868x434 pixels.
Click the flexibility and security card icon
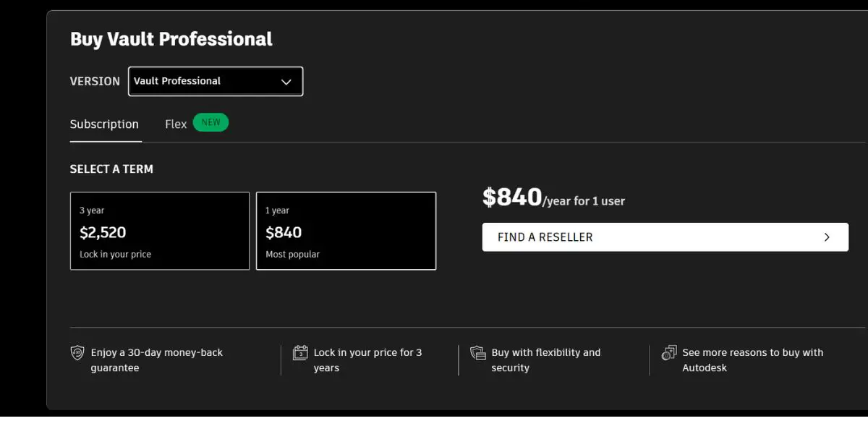(478, 353)
